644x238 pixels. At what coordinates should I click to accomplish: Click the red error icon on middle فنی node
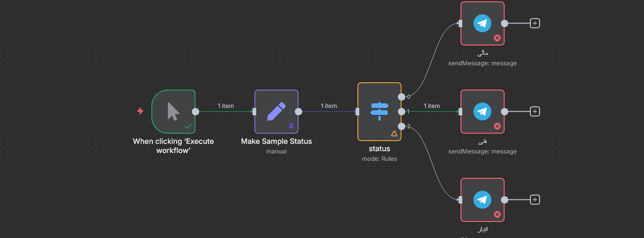pyautogui.click(x=497, y=126)
